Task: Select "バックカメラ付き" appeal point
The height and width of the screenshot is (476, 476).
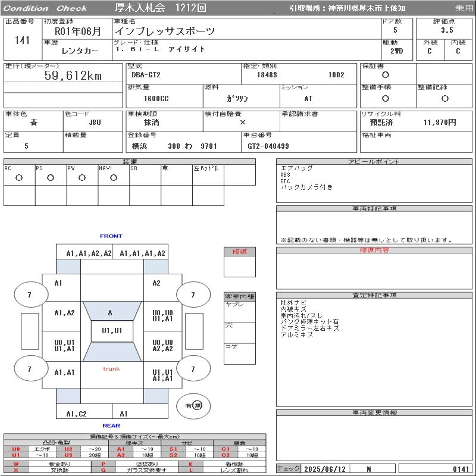Action: click(x=306, y=187)
